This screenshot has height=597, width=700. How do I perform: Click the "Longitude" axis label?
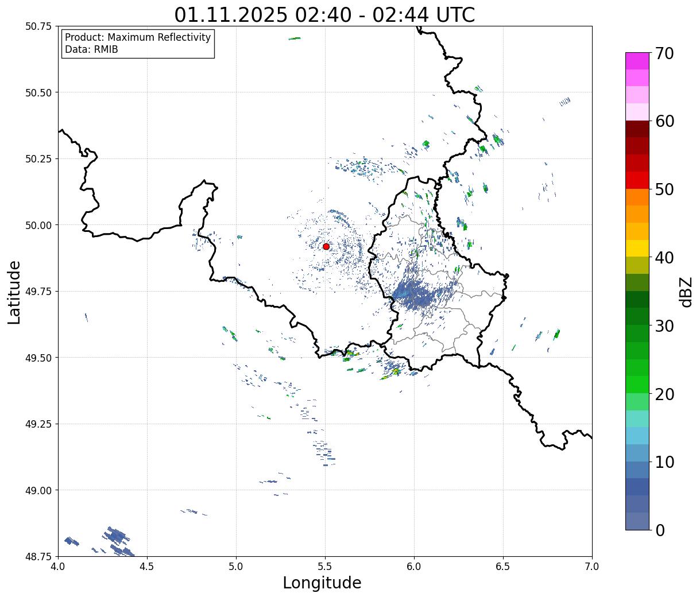pyautogui.click(x=322, y=583)
